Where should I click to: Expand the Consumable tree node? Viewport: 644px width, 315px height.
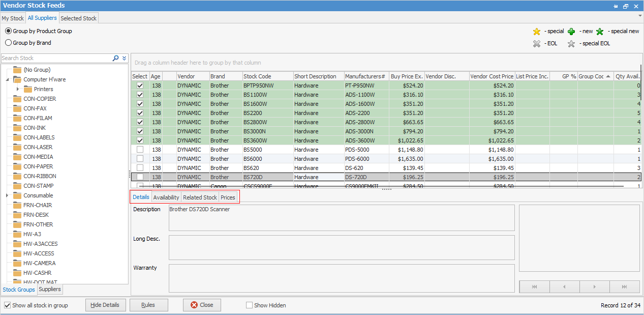pyautogui.click(x=8, y=195)
